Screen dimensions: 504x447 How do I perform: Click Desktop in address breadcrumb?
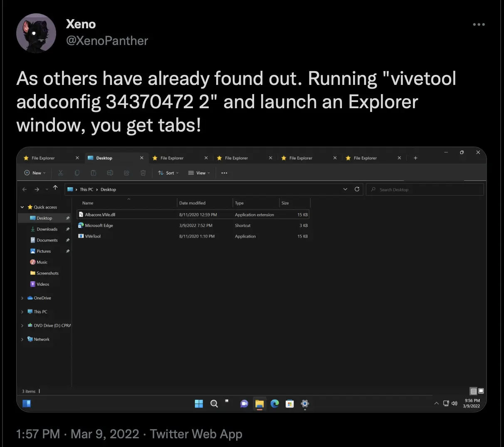pyautogui.click(x=108, y=189)
